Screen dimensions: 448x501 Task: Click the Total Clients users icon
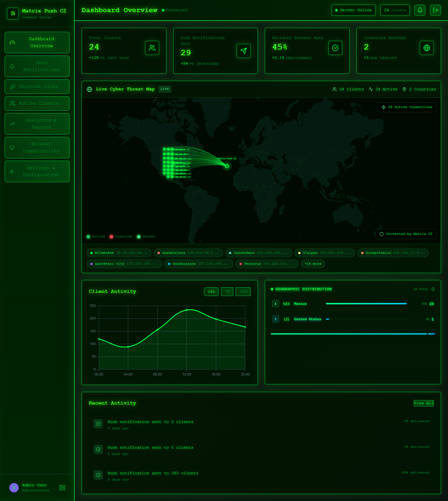pyautogui.click(x=152, y=48)
